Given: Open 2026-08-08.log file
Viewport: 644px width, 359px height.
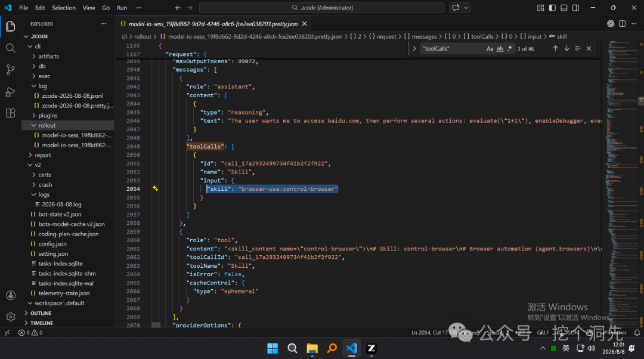Looking at the screenshot, I should (61, 204).
